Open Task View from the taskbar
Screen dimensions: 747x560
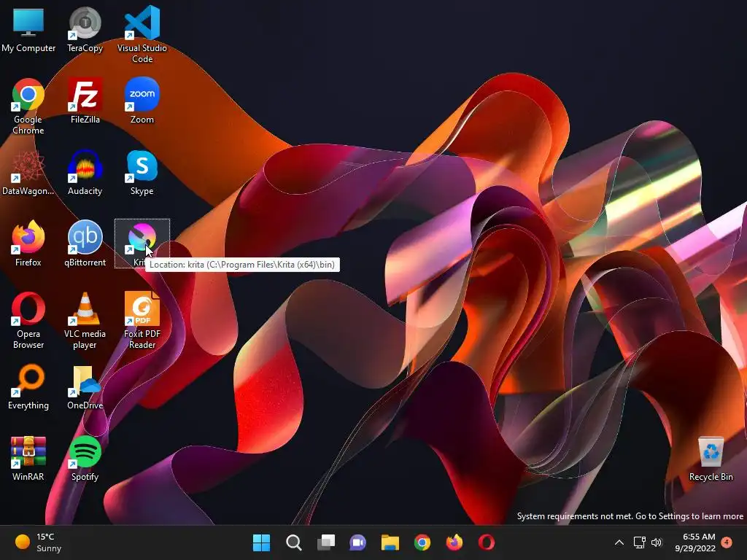coord(326,542)
